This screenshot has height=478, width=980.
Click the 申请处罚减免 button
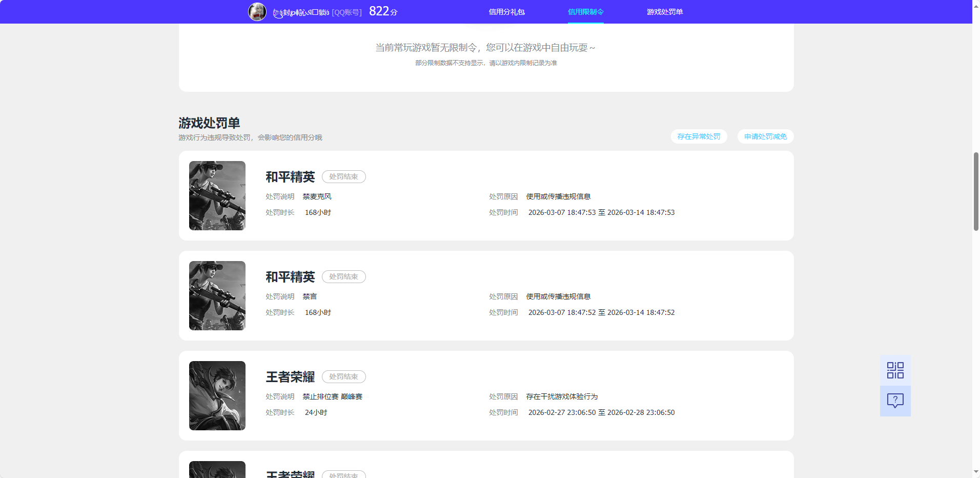tap(765, 136)
